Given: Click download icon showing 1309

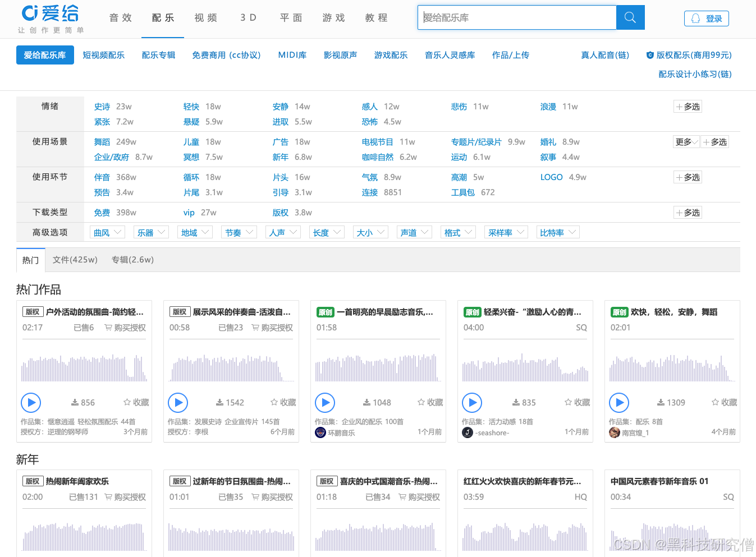Looking at the screenshot, I should (661, 403).
